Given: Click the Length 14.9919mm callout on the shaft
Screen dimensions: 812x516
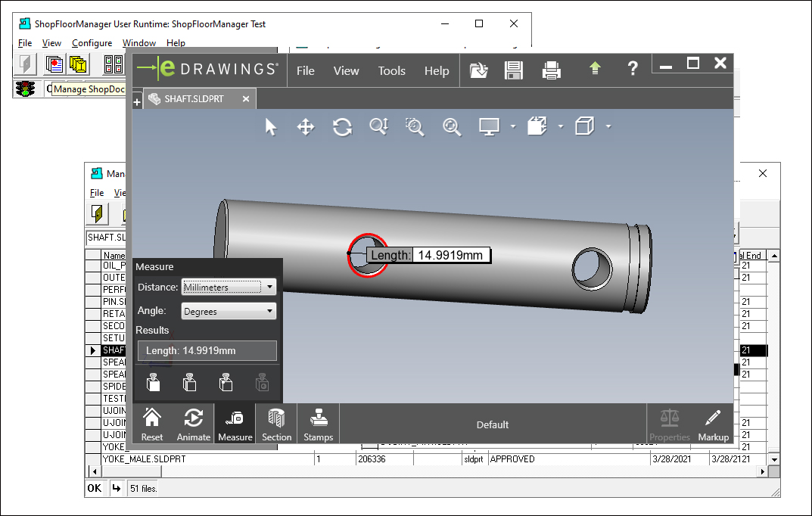Looking at the screenshot, I should [x=429, y=255].
